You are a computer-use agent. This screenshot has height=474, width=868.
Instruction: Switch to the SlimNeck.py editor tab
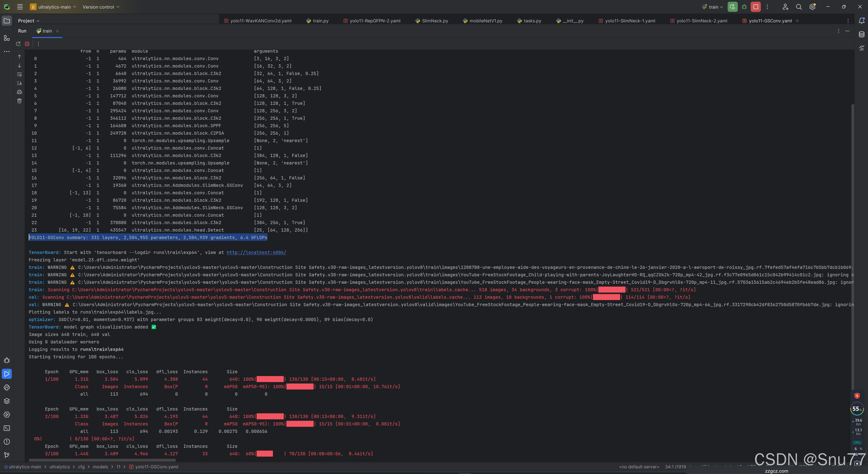435,21
